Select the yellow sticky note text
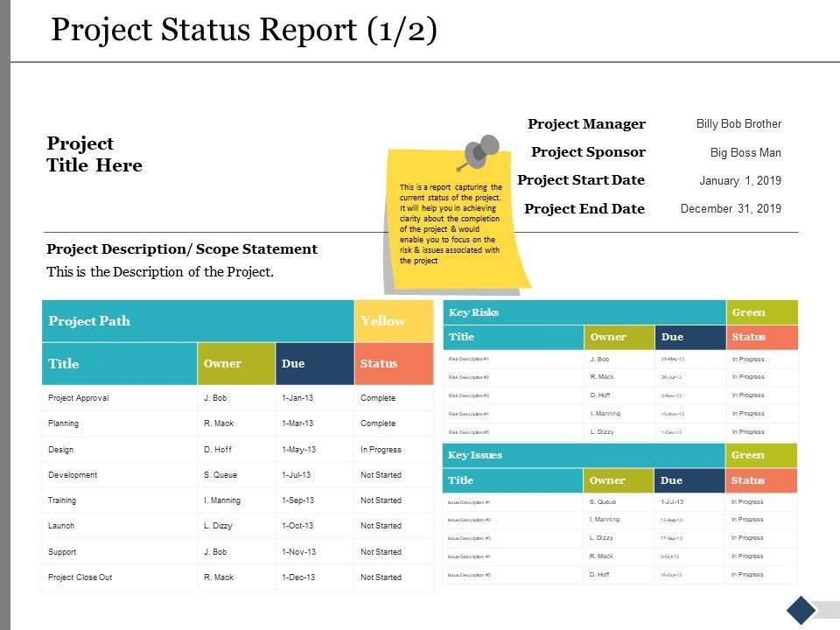 pyautogui.click(x=451, y=223)
